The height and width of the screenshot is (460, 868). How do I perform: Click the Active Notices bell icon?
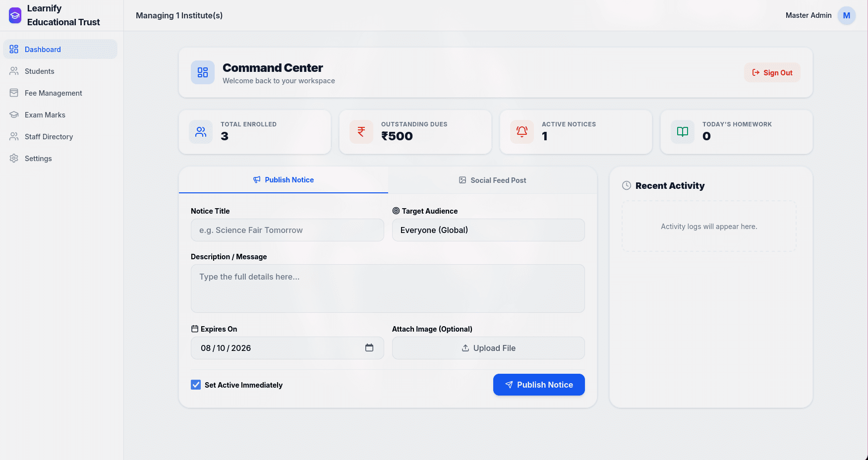click(x=522, y=132)
